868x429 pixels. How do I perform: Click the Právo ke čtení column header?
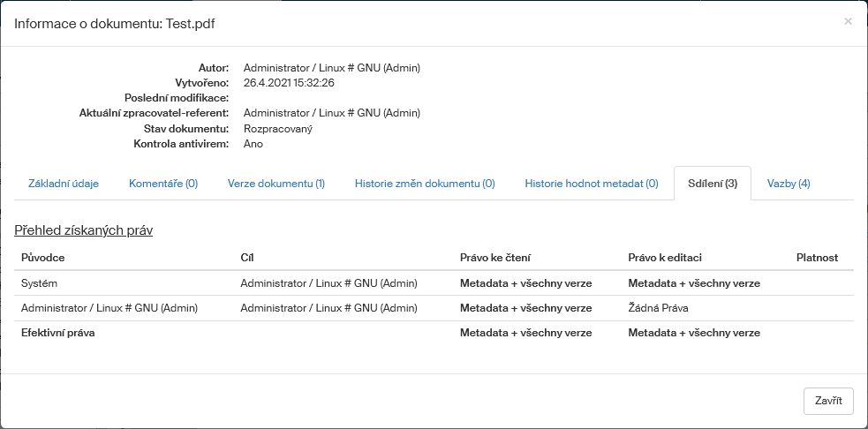(494, 258)
